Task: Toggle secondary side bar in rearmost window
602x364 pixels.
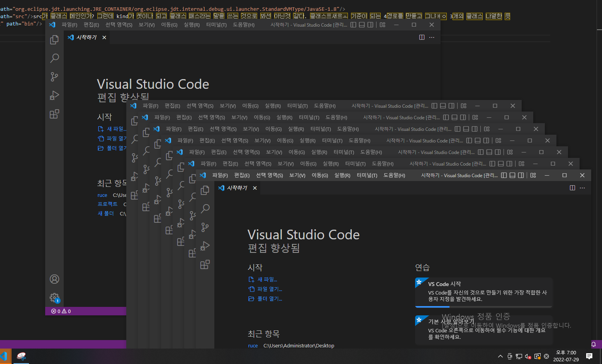Action: 370,25
